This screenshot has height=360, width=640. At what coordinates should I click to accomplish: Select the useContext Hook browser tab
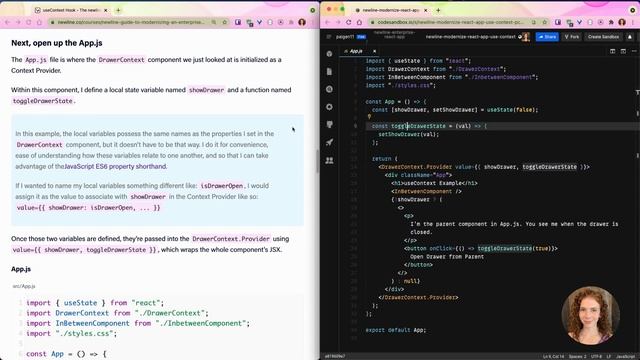point(71,10)
